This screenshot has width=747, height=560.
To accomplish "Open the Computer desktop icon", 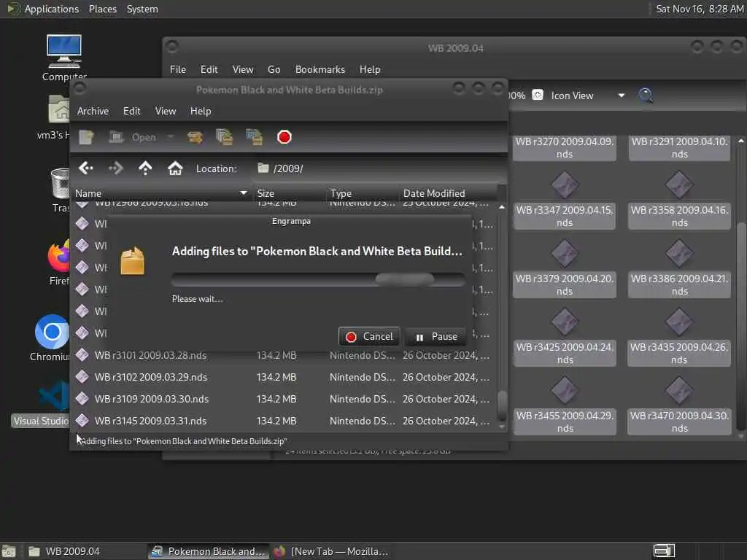I will tap(64, 58).
